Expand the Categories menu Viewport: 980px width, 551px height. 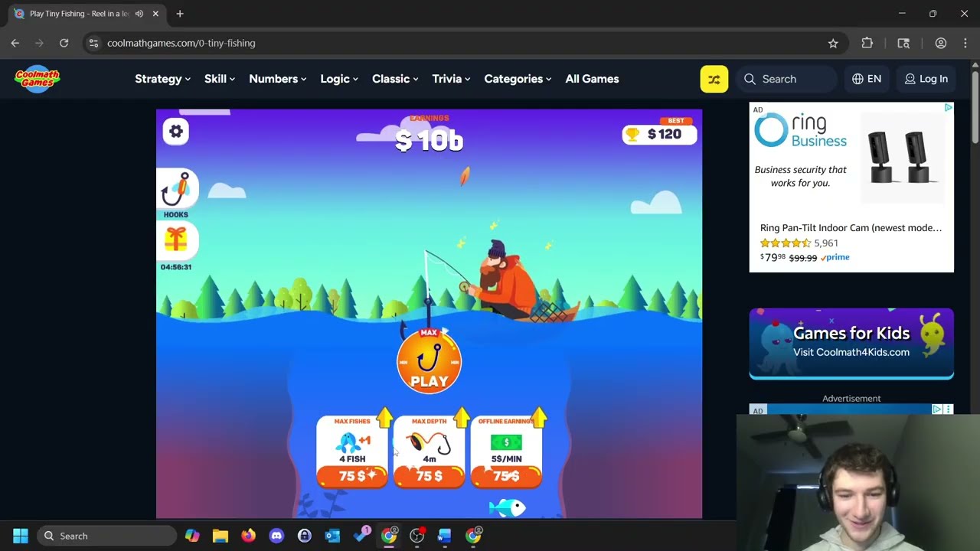518,79
